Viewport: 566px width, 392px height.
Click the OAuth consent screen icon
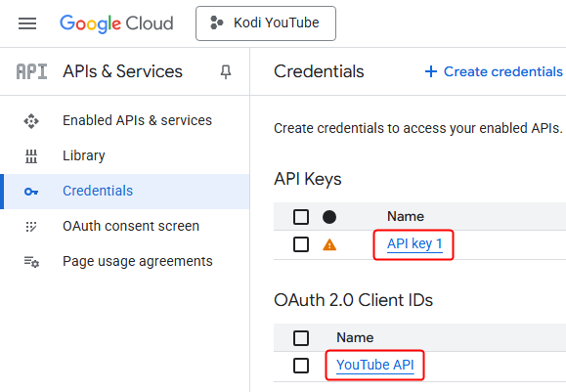(31, 227)
